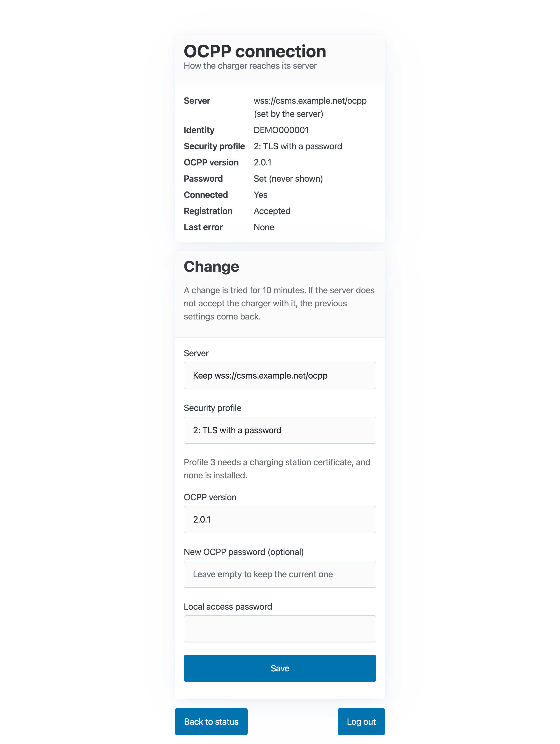Screen dimensions: 560x744
Task: Focus the New OCPP password field
Action: [x=280, y=574]
